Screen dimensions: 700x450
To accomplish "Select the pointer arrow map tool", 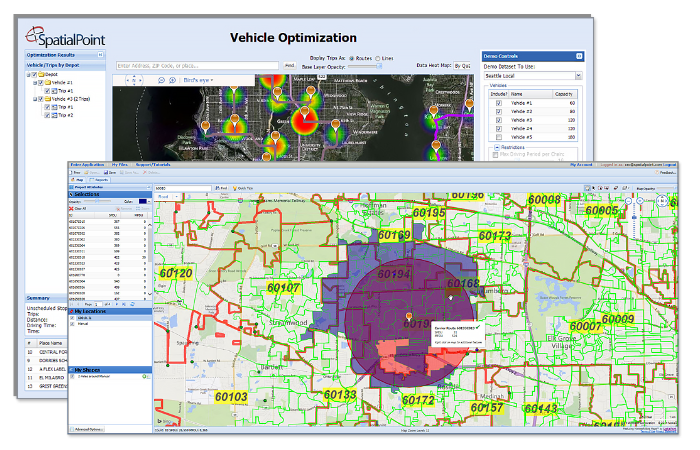I will coord(594,188).
